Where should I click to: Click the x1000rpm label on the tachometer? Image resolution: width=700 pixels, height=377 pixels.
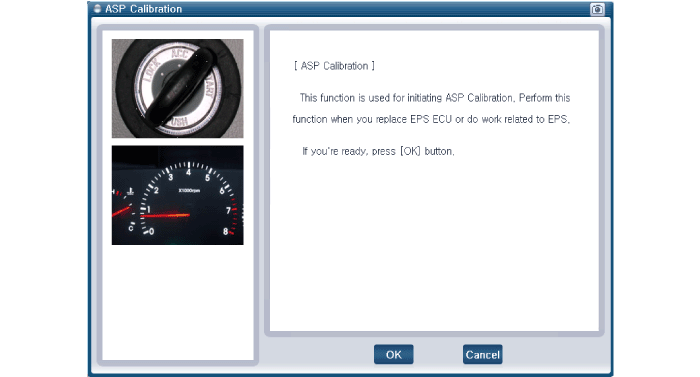tap(189, 190)
